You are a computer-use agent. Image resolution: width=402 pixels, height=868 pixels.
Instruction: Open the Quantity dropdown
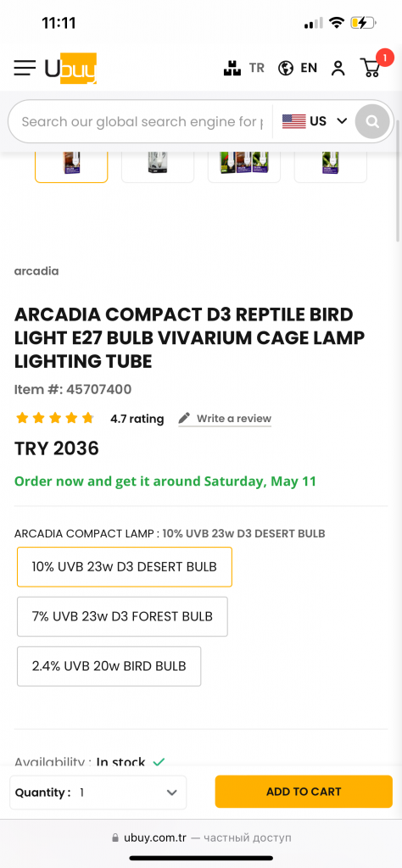[98, 793]
